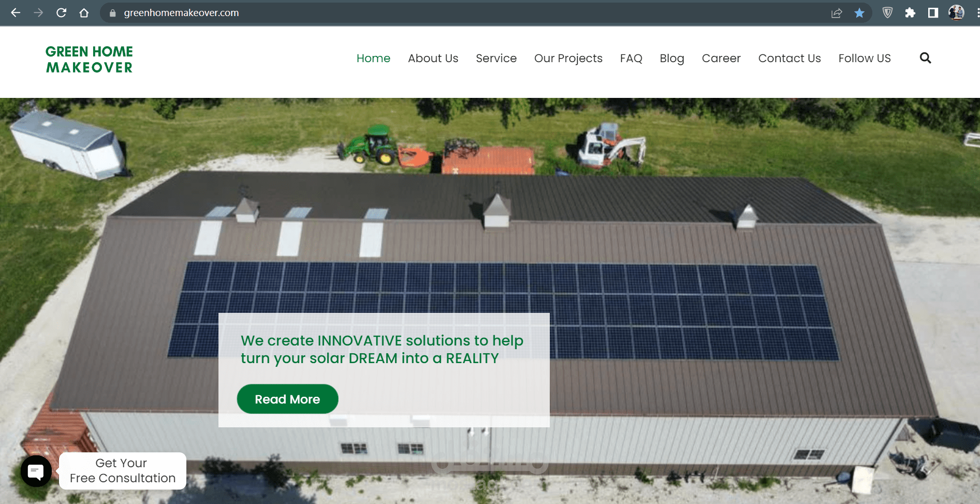
Task: Open the Service menu
Action: tap(496, 59)
